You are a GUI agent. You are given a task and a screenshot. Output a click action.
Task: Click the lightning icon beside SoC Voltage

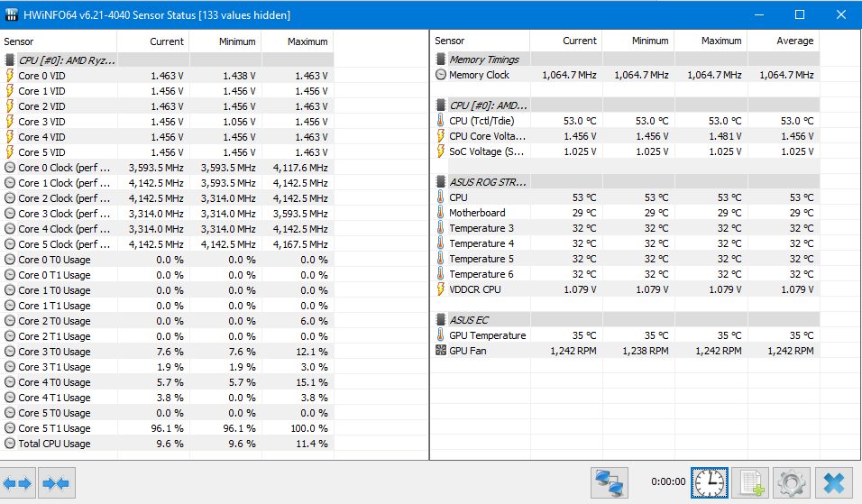[440, 151]
